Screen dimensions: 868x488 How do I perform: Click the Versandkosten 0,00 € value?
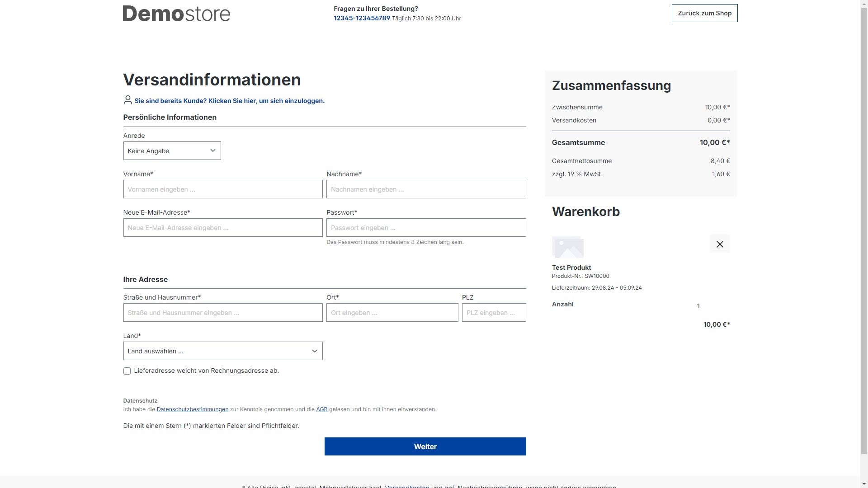coord(719,120)
